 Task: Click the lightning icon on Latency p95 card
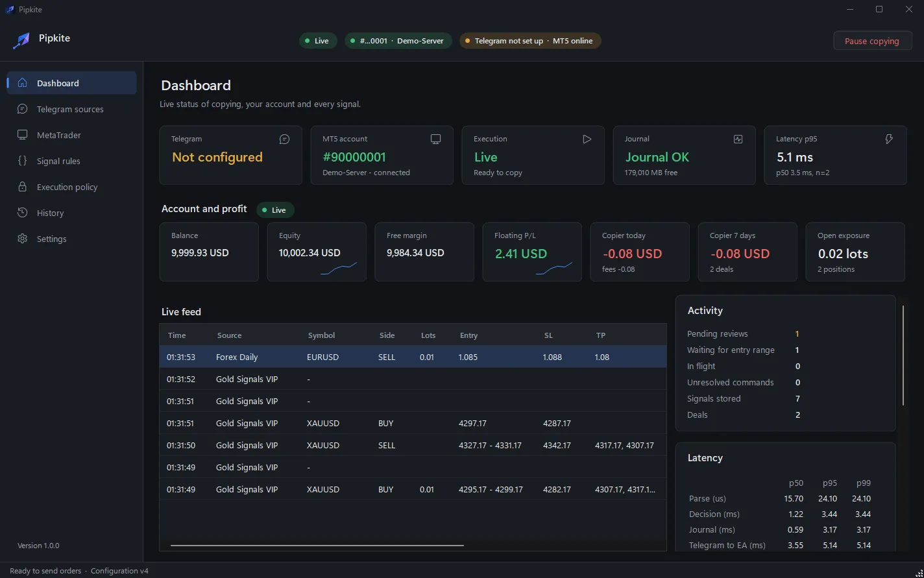click(x=889, y=139)
